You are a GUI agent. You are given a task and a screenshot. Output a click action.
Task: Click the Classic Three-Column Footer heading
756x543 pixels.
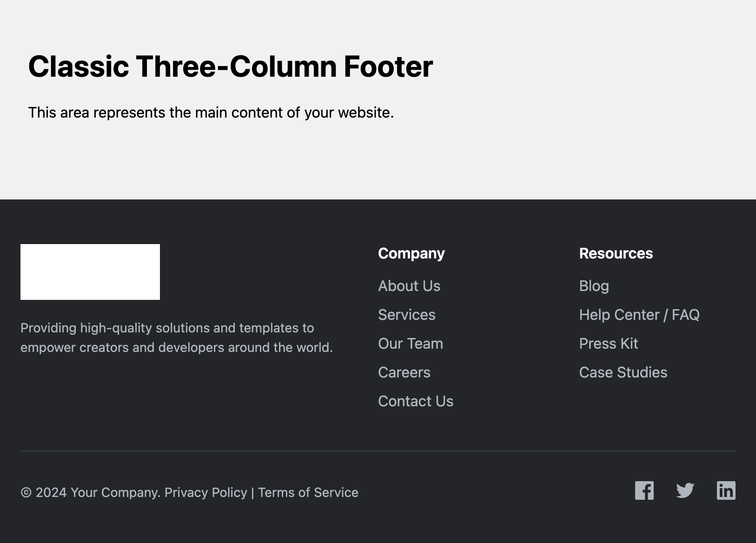(231, 66)
